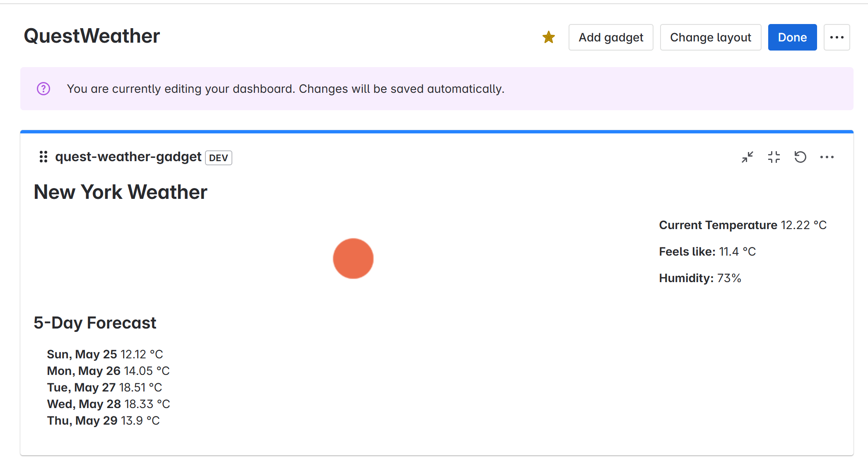This screenshot has height=464, width=868.
Task: Click the blue gadget color bar
Action: click(436, 132)
